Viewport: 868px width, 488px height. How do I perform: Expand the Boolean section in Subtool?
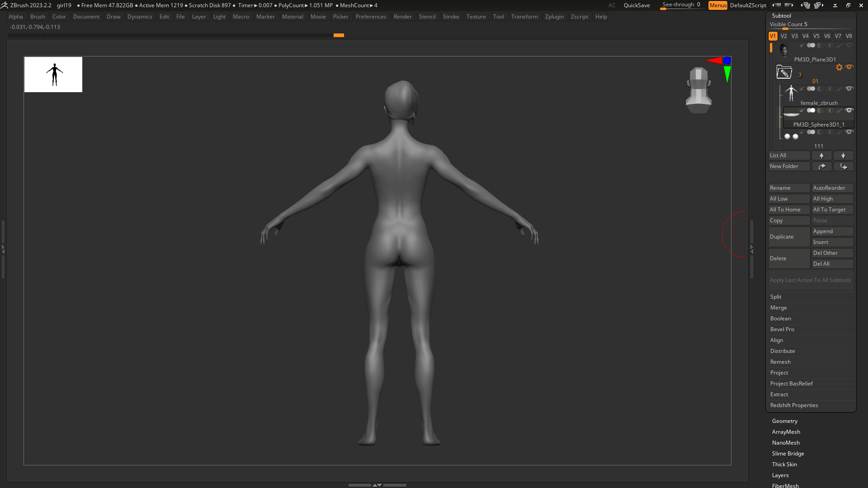click(x=780, y=319)
